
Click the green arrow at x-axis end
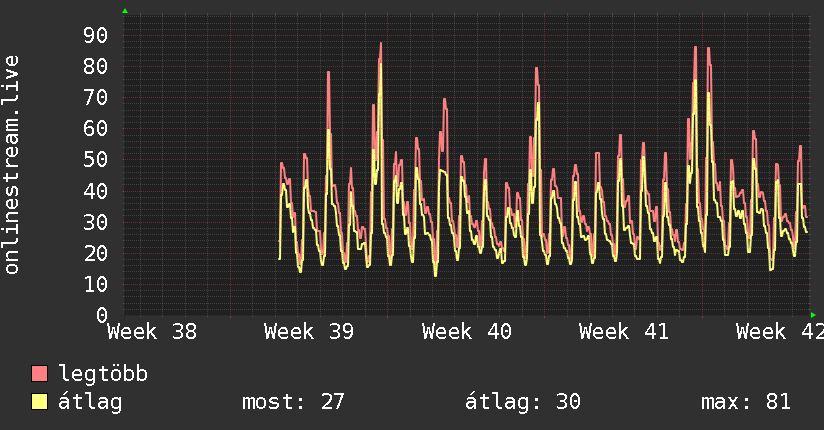coord(813,315)
